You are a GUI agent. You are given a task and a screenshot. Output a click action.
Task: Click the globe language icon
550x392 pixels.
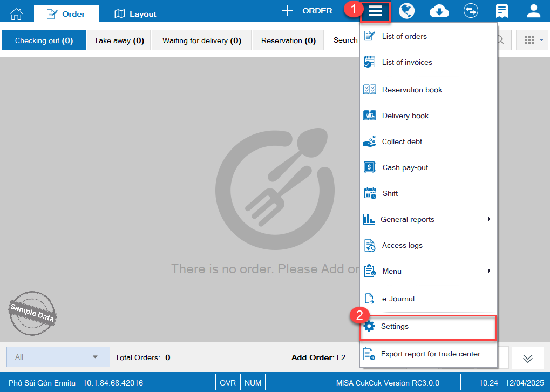[x=406, y=11]
